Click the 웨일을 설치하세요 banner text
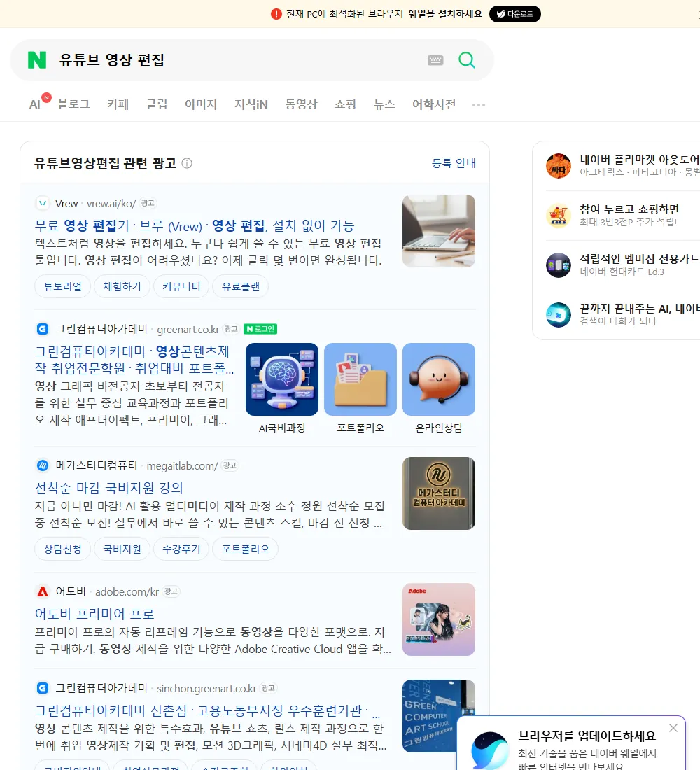This screenshot has height=770, width=700. [445, 14]
